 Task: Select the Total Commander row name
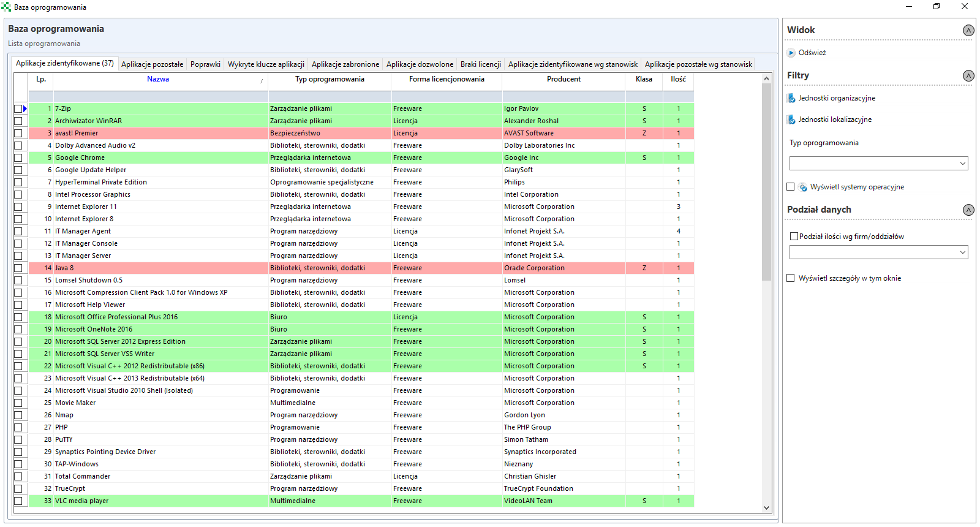(x=83, y=476)
